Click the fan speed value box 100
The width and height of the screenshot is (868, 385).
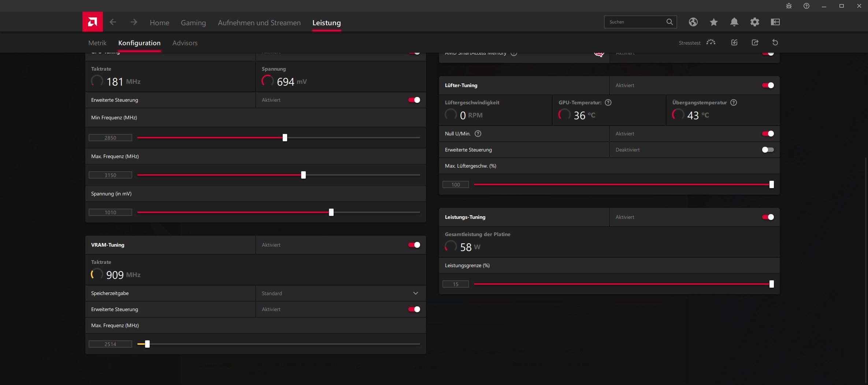point(456,184)
